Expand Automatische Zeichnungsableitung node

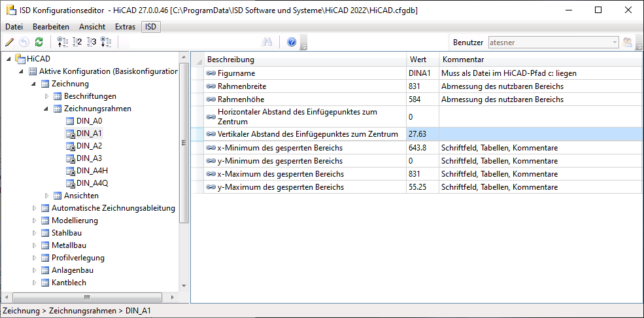[34, 208]
